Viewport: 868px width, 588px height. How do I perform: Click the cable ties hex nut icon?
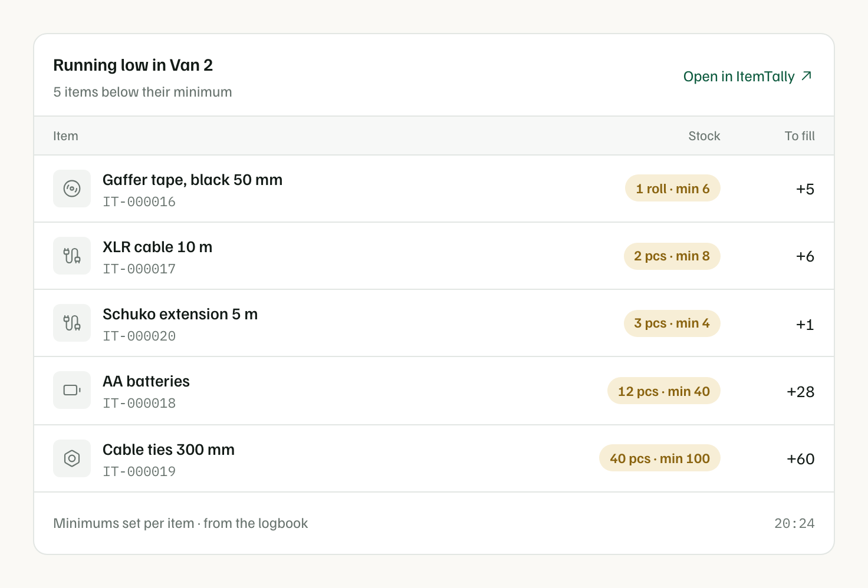(72, 458)
